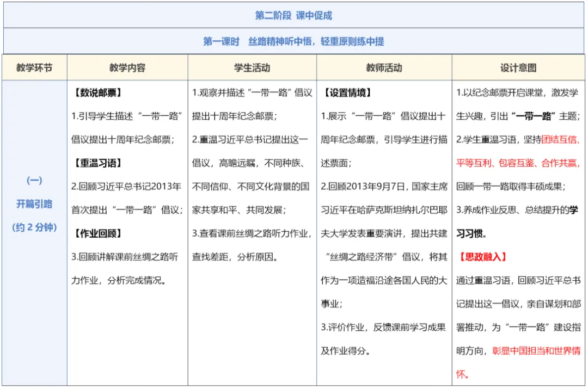Image resolution: width=588 pixels, height=389 pixels.
Task: Click the red line '平等互利、包容互鉴、合作共赢，'
Action: click(x=518, y=163)
